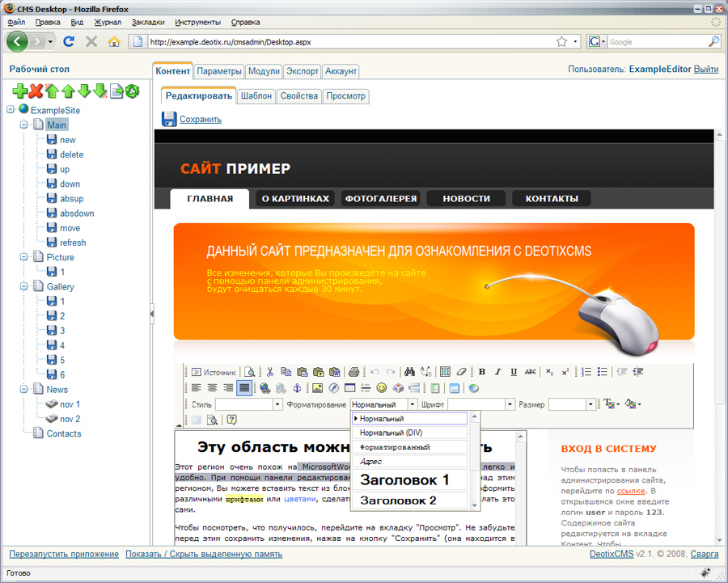The image size is (728, 583).
Task: Click the scissors cut icon in the editor
Action: coord(270,372)
